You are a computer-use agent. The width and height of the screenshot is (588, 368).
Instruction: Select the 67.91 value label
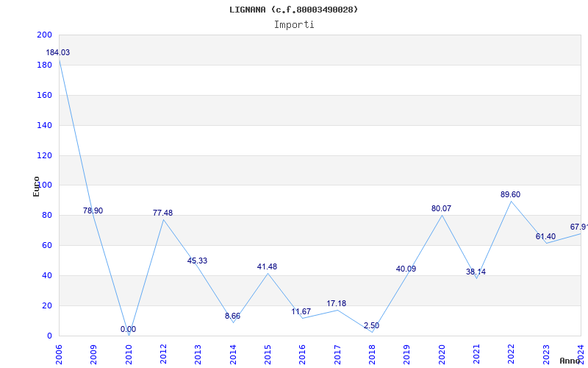tap(579, 227)
